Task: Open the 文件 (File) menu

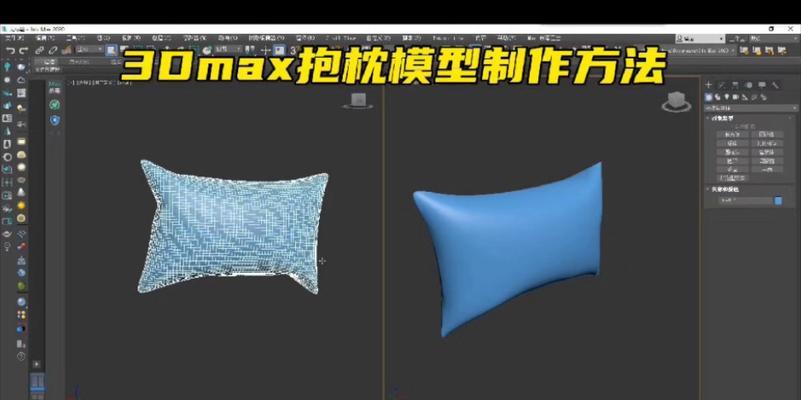Action: coord(14,38)
